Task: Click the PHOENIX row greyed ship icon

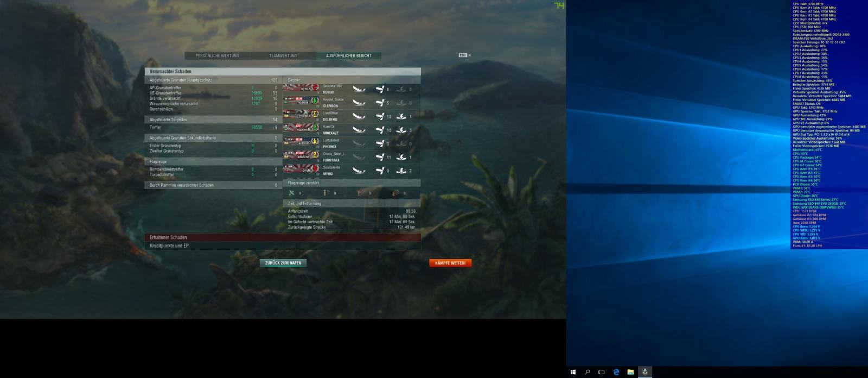Action: pyautogui.click(x=359, y=143)
